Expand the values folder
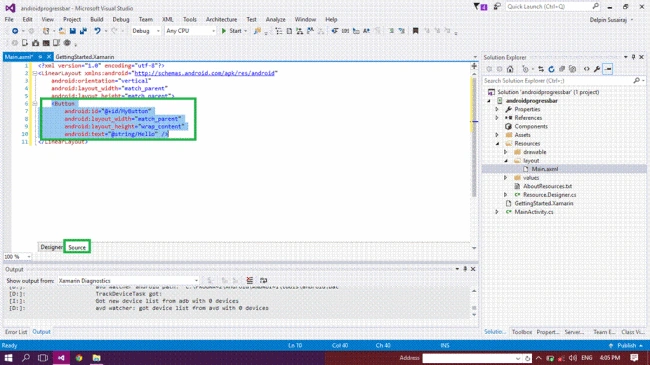Viewport: 650px width, 365px height. pos(505,178)
